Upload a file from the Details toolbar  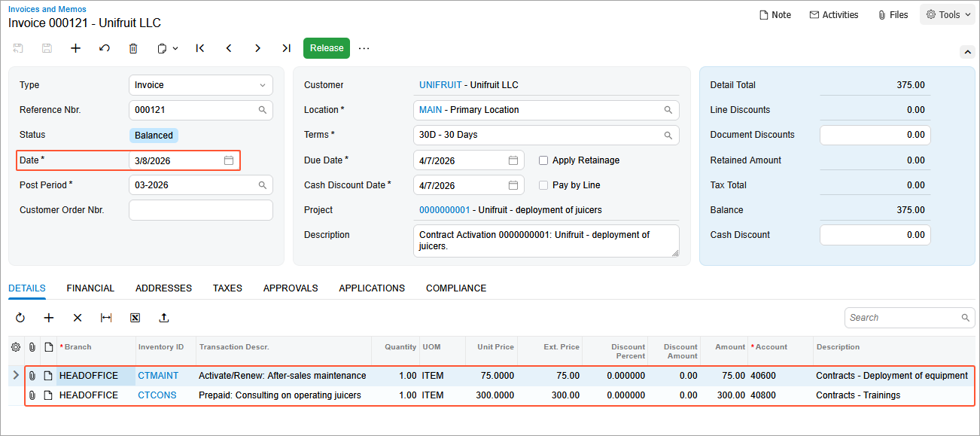tap(164, 317)
